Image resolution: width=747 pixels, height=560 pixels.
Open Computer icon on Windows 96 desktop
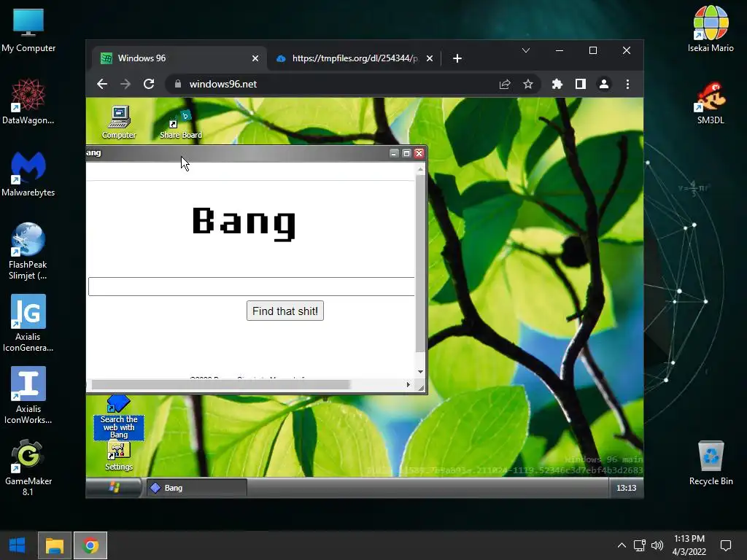(x=119, y=122)
